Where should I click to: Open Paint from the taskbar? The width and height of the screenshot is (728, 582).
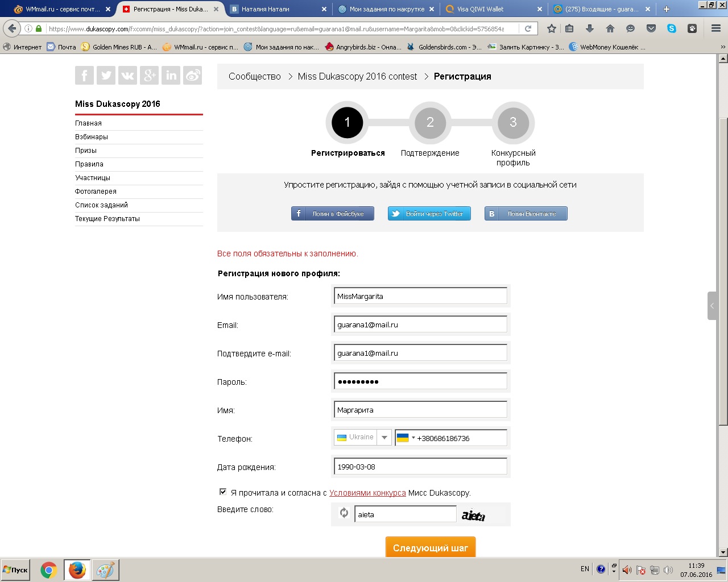(x=105, y=569)
